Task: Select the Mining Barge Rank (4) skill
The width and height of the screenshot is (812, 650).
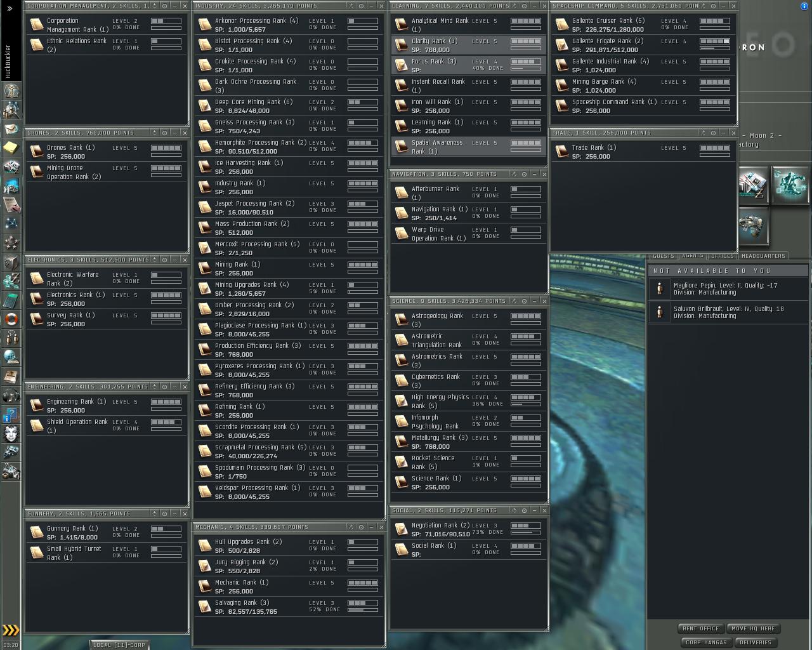Action: pos(644,86)
